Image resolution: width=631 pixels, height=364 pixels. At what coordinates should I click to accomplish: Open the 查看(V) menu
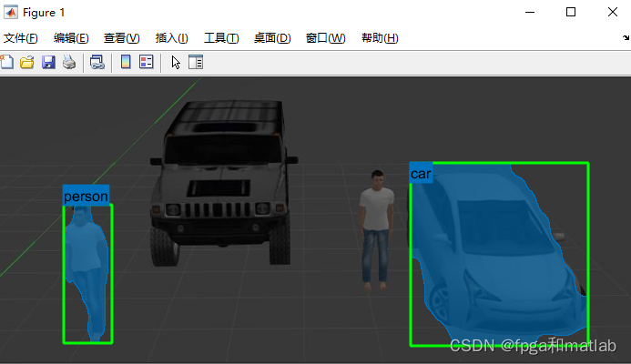pyautogui.click(x=121, y=38)
